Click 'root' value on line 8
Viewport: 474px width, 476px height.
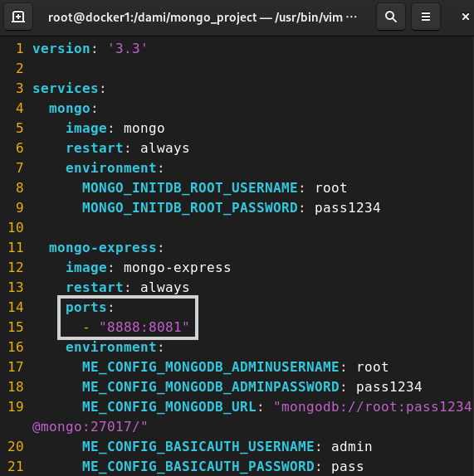click(331, 188)
